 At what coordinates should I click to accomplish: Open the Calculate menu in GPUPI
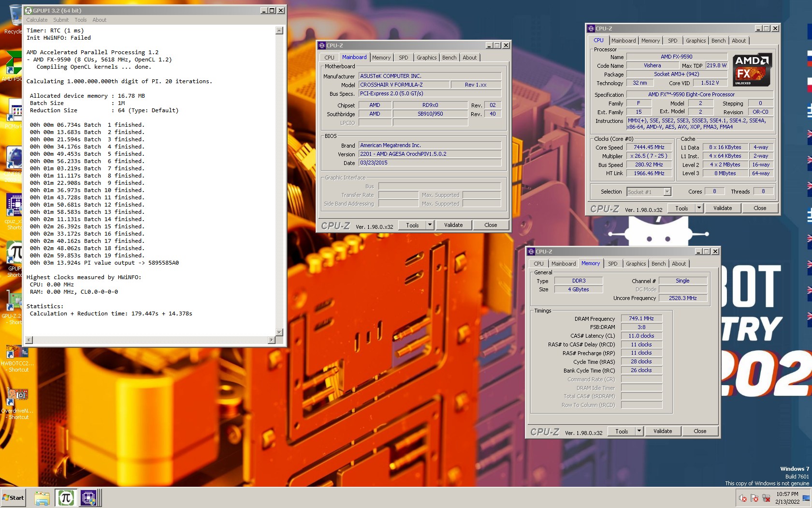[x=37, y=20]
